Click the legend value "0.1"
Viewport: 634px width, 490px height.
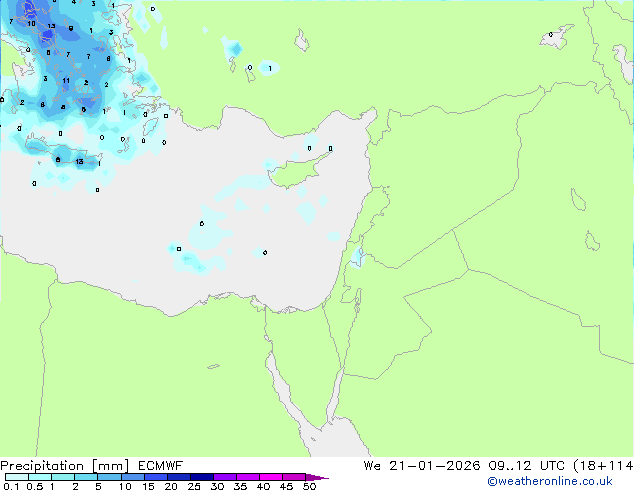pyautogui.click(x=11, y=486)
